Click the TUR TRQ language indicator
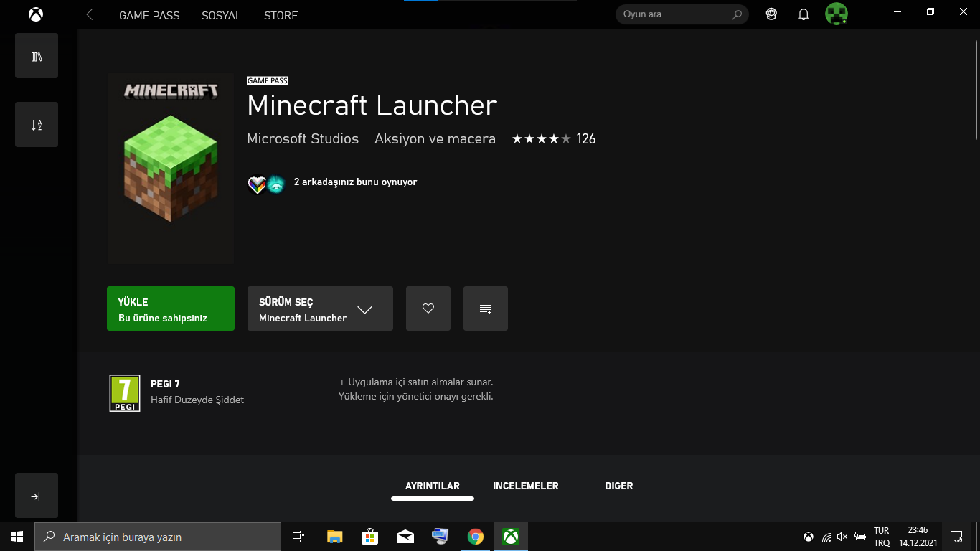The image size is (980, 551). 882,537
